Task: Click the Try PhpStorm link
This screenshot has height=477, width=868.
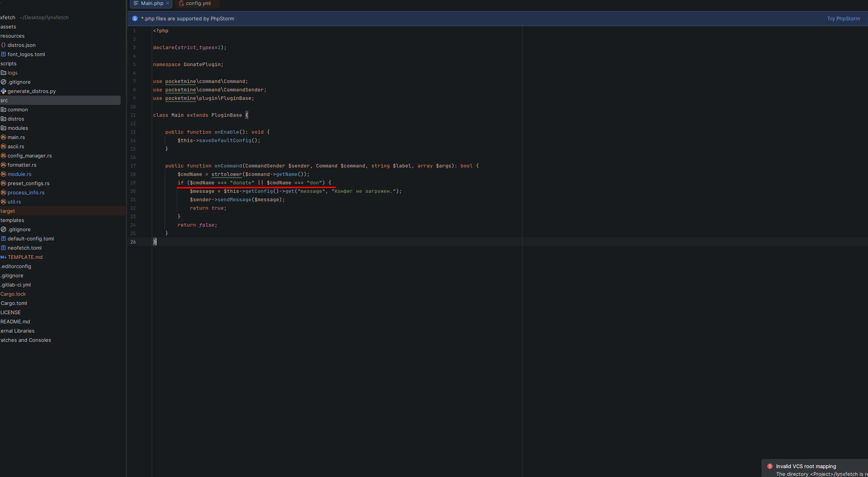Action: (843, 18)
